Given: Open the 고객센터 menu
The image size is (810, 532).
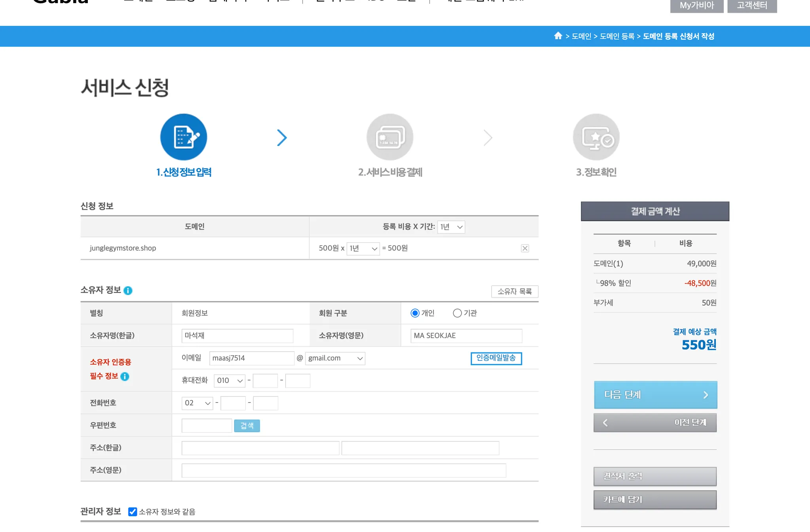Looking at the screenshot, I should click(752, 6).
